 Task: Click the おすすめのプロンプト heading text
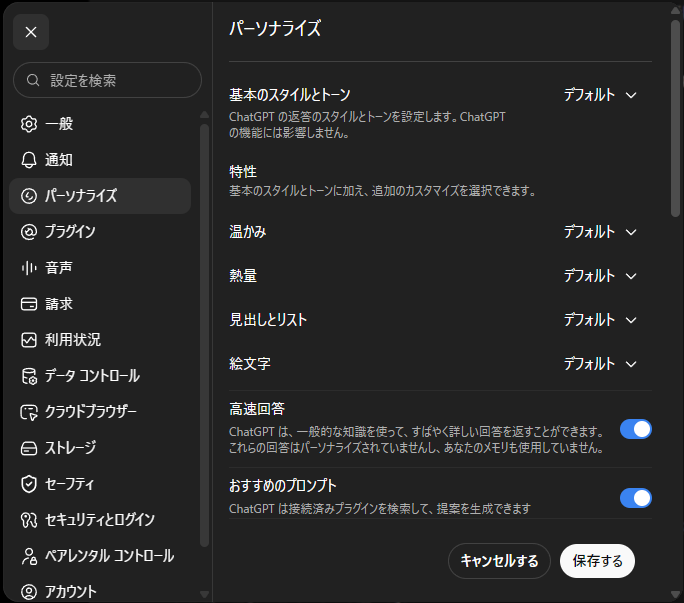tap(283, 486)
